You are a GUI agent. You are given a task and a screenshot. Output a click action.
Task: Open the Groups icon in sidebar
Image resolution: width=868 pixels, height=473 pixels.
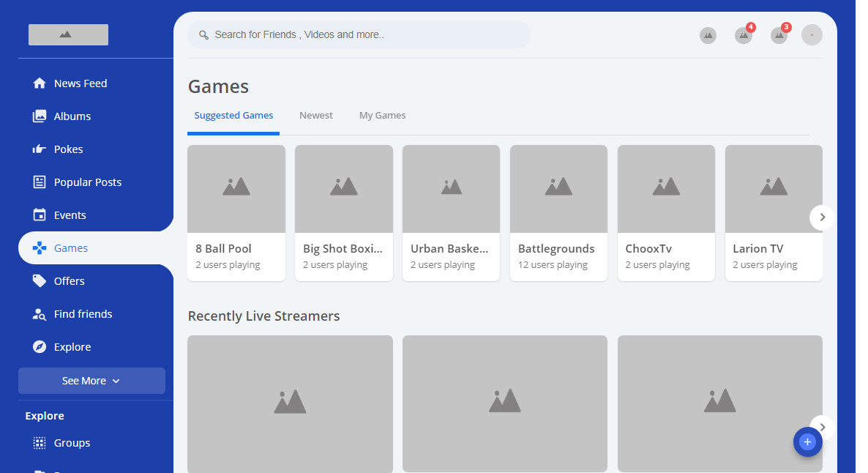40,443
